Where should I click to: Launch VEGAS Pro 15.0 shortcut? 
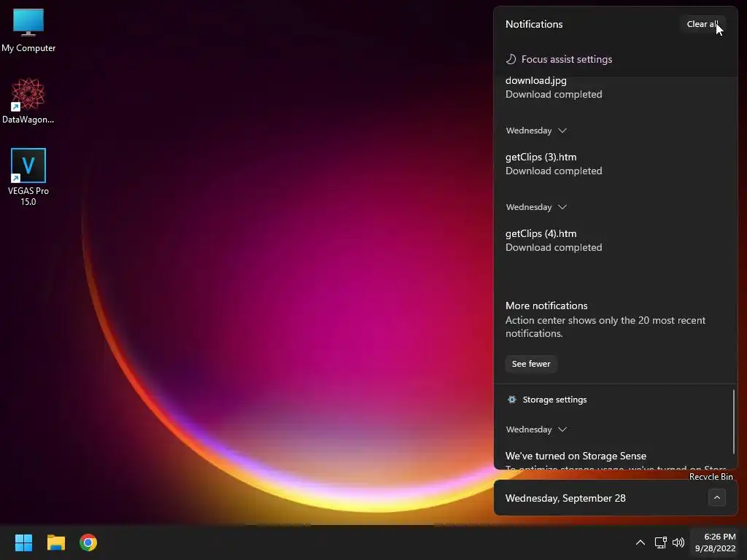point(28,176)
